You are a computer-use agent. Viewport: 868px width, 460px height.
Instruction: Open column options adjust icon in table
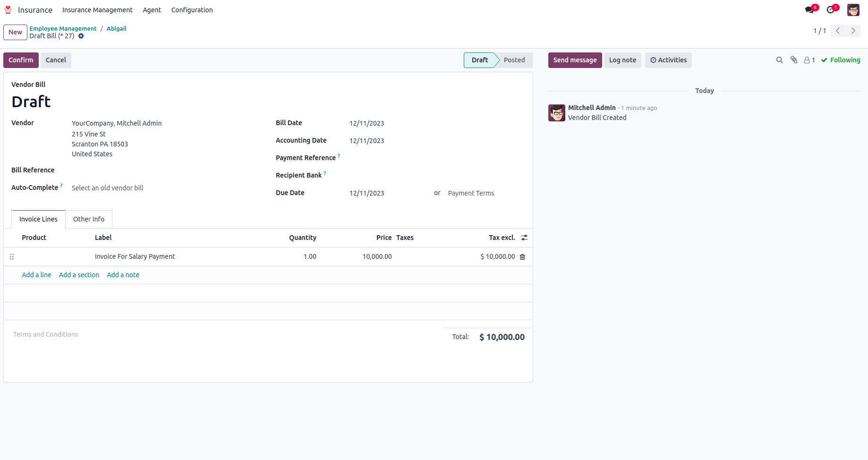coord(524,238)
